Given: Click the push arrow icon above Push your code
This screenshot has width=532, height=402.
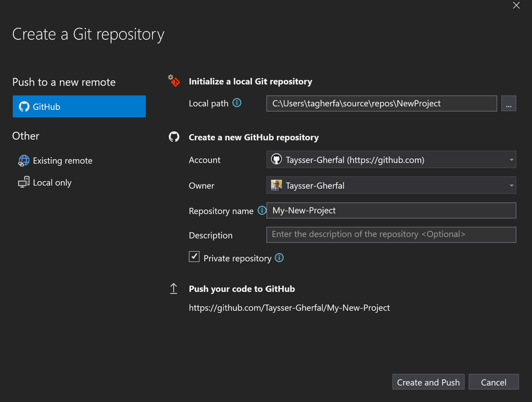Looking at the screenshot, I should [x=174, y=288].
